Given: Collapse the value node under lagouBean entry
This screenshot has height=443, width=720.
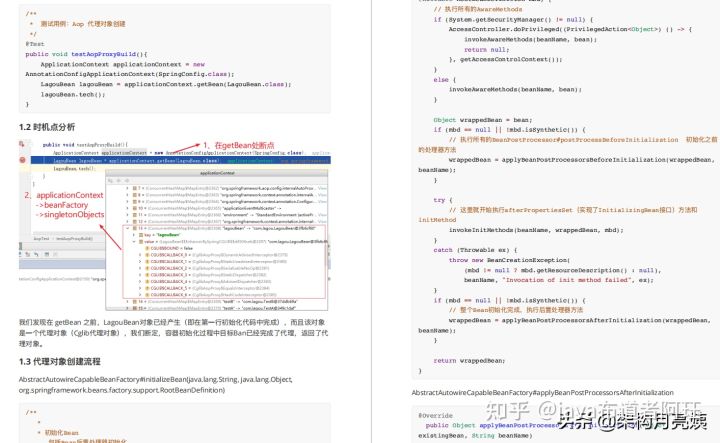Looking at the screenshot, I should tap(134, 241).
